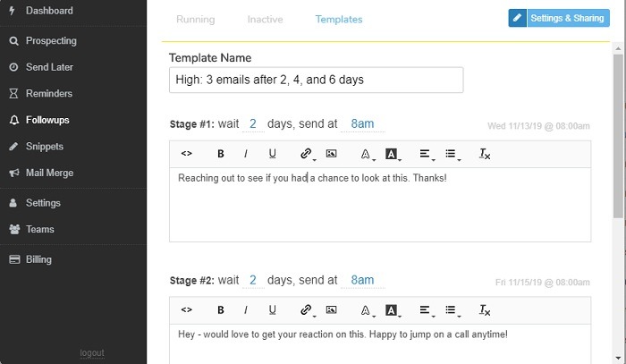Click the logout link

point(92,353)
